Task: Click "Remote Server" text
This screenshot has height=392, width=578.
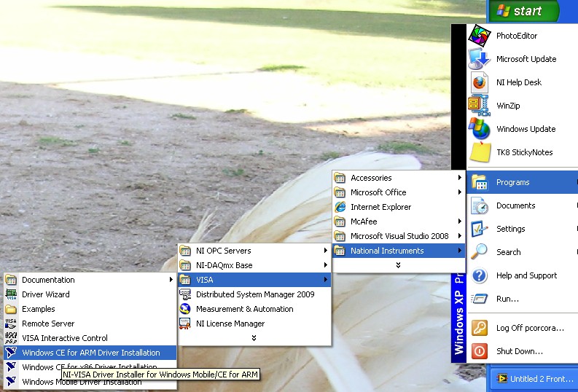Action: [48, 324]
